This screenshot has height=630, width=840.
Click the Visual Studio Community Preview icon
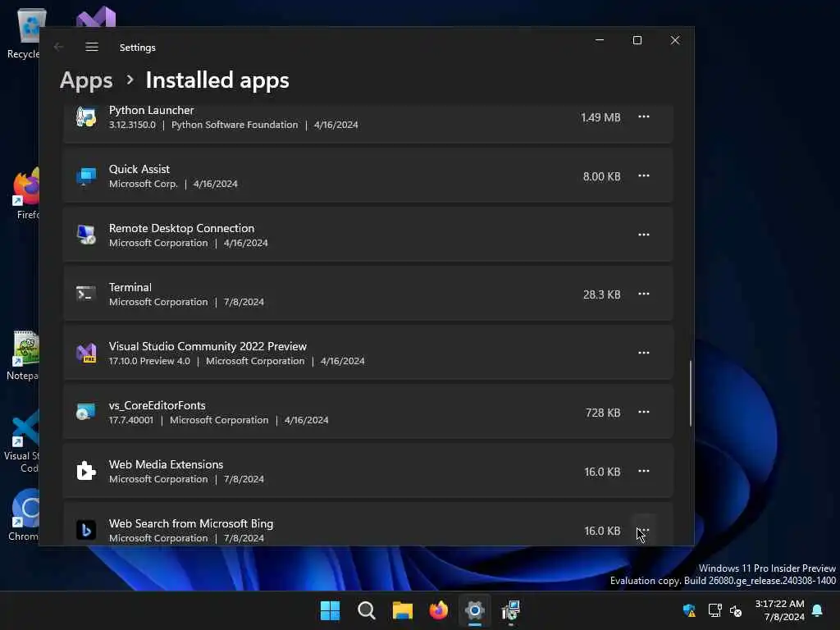[85, 353]
